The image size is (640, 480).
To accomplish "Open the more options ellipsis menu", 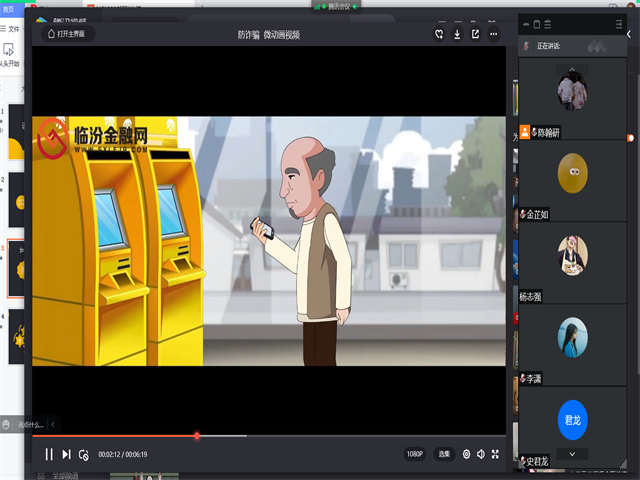I will click(493, 34).
